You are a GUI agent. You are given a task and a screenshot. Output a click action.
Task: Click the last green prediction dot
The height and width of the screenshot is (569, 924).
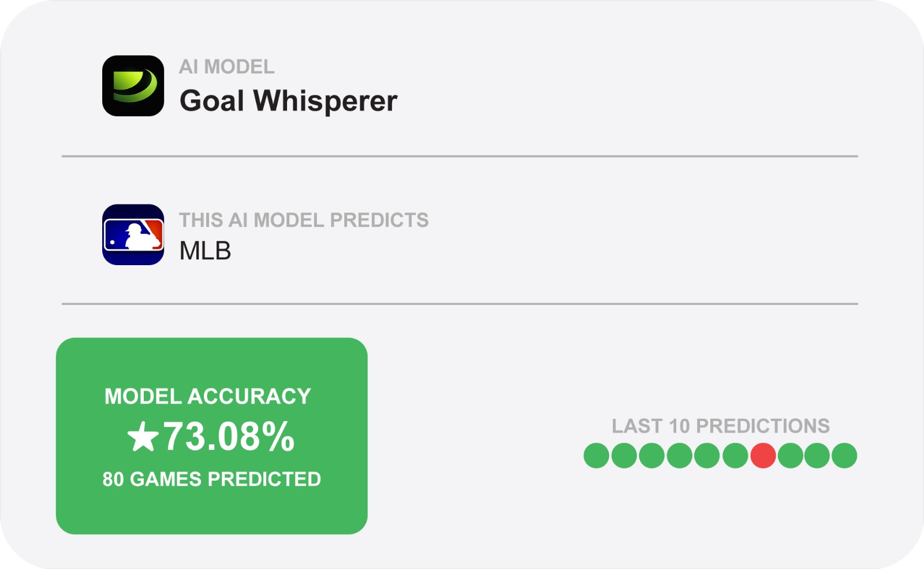click(844, 455)
